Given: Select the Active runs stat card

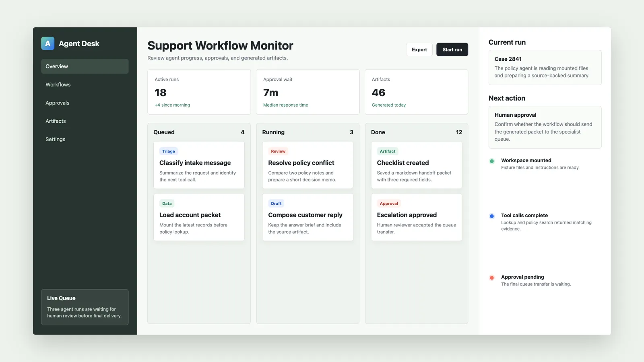Looking at the screenshot, I should (x=199, y=92).
